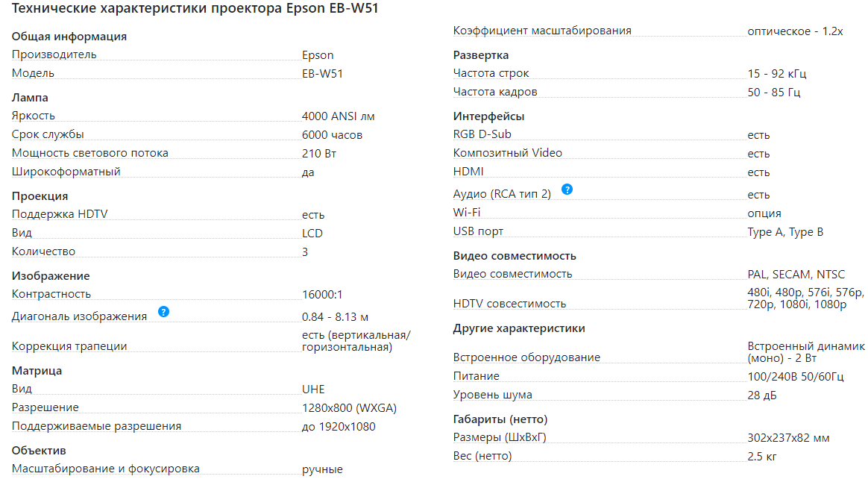
Task: Click the Модель value EB-W51
Action: (x=322, y=74)
